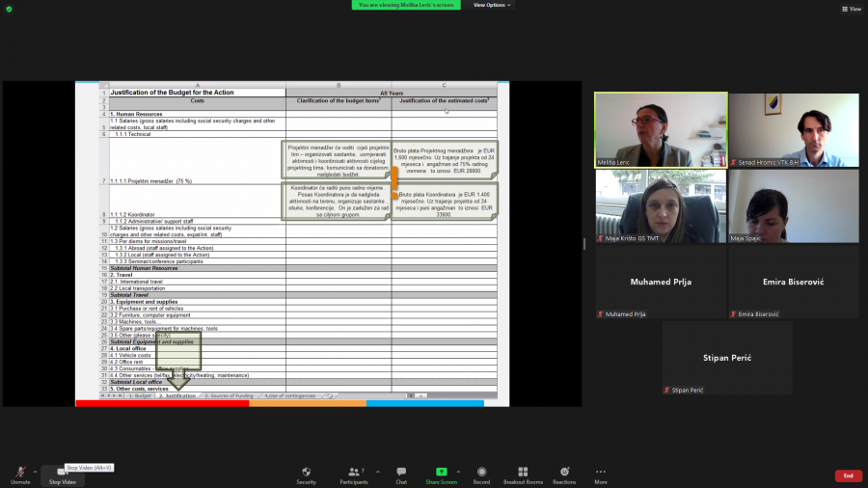The width and height of the screenshot is (868, 488).
Task: Click '1.1.1.2 Koordinator' cell
Action: tap(198, 201)
